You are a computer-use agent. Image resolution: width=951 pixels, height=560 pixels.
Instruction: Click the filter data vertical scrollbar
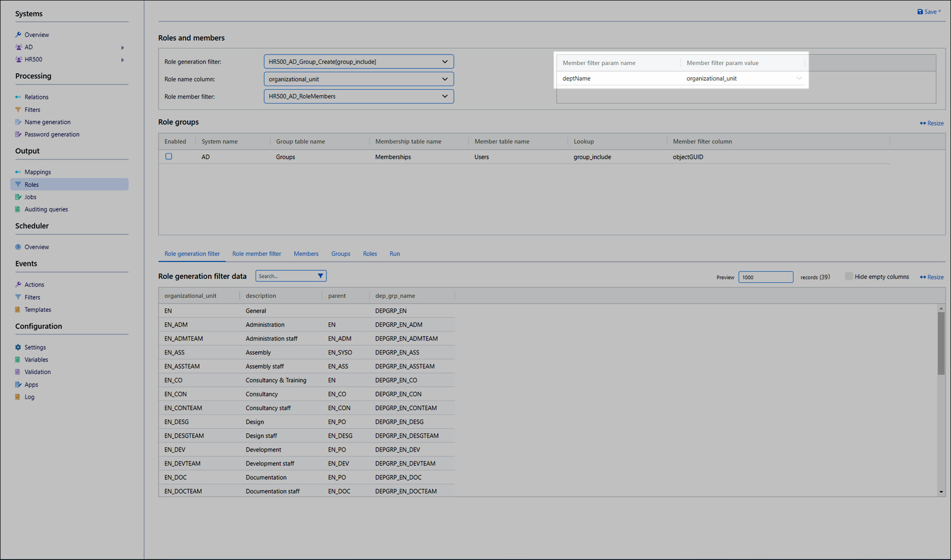(x=941, y=343)
